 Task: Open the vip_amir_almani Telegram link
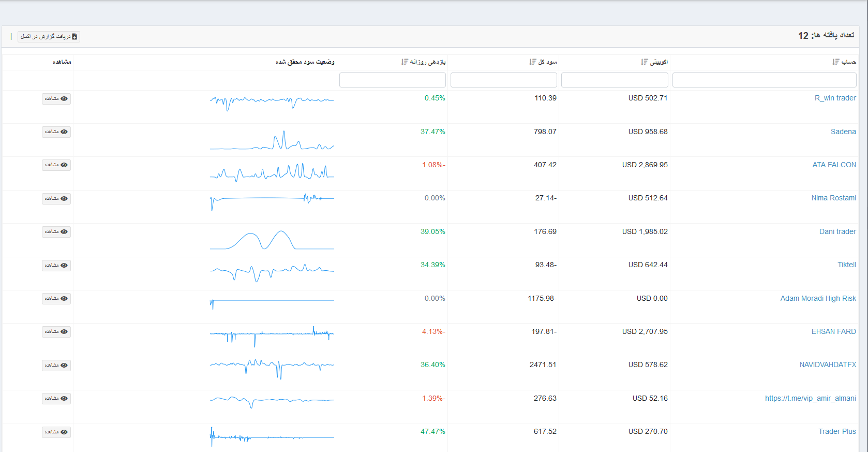(810, 399)
